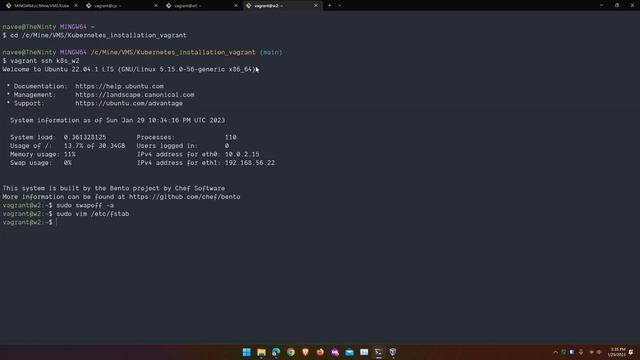Screen dimensions: 640x360
Task: Click the System load value 0.361328125
Action: coord(85,137)
